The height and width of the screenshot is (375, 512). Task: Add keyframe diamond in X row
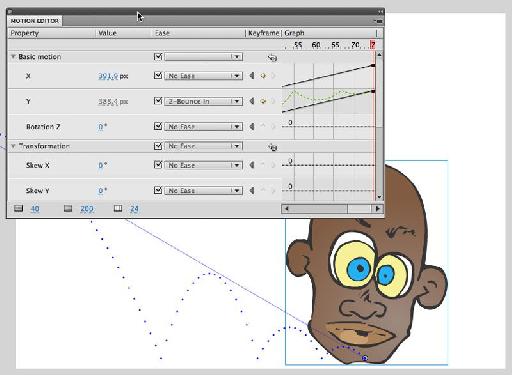point(263,76)
